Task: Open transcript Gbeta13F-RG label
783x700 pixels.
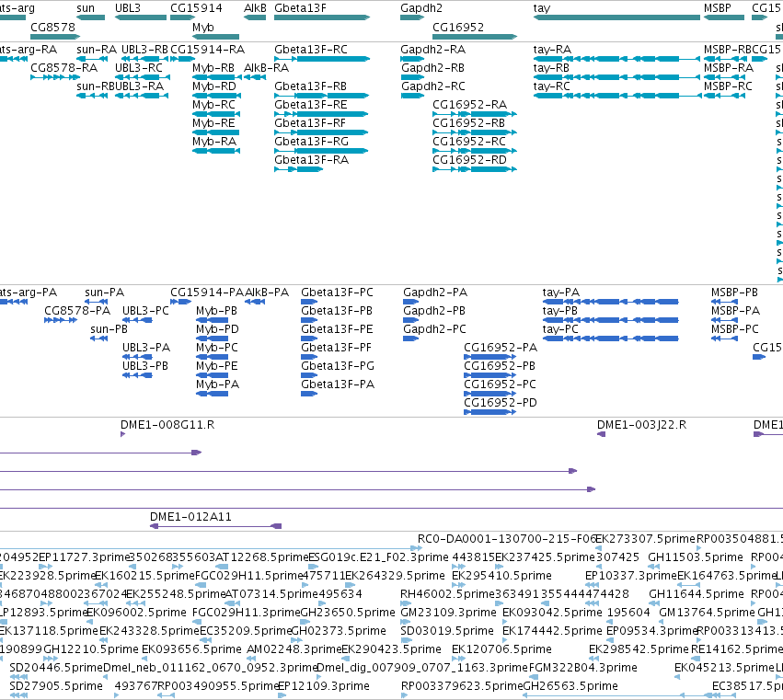Action: (x=311, y=142)
